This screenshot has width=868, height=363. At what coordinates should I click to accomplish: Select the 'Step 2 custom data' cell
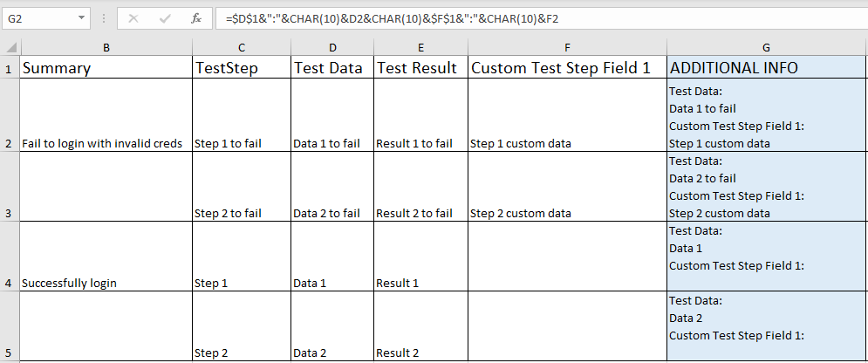521,213
